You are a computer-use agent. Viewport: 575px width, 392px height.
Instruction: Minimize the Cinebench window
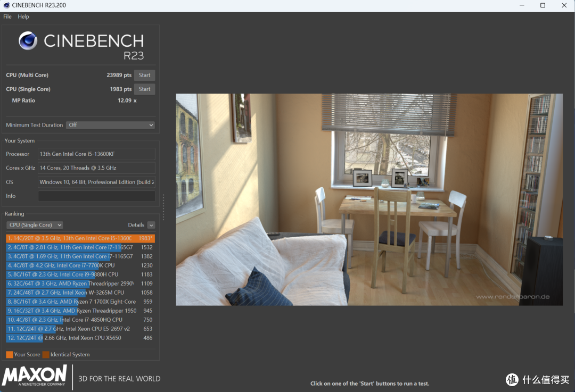tap(522, 5)
